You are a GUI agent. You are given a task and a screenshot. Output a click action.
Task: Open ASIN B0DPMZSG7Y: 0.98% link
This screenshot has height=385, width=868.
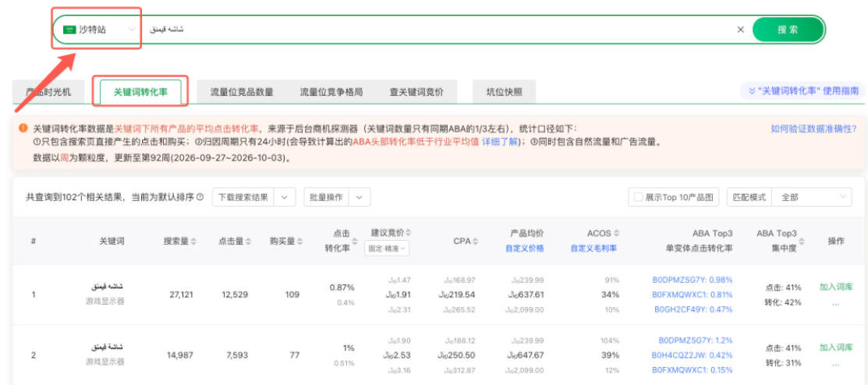point(693,279)
